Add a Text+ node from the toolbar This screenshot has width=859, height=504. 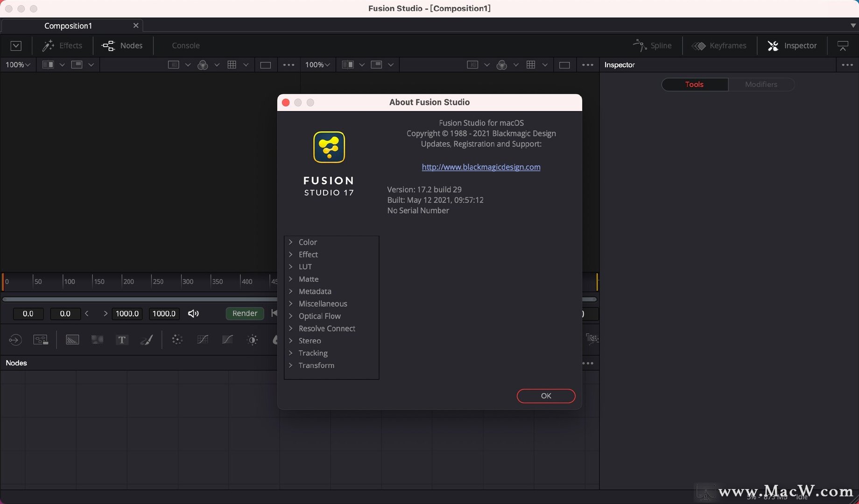click(x=122, y=340)
